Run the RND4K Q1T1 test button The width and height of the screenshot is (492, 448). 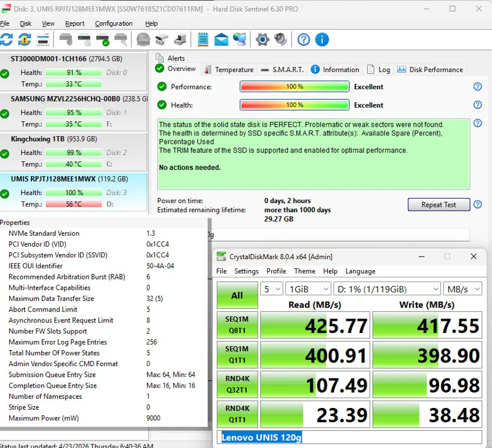pos(237,414)
